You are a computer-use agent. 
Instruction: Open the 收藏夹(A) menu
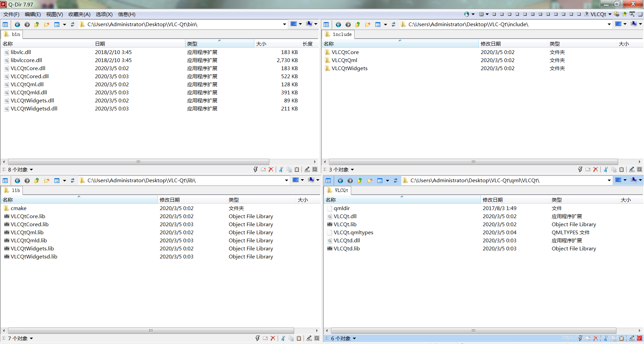point(79,14)
